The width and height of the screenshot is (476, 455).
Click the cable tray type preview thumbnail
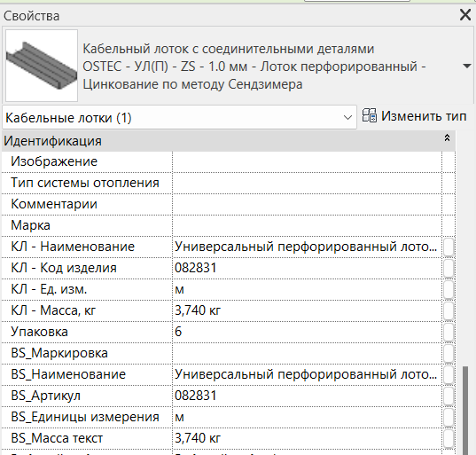(42, 66)
